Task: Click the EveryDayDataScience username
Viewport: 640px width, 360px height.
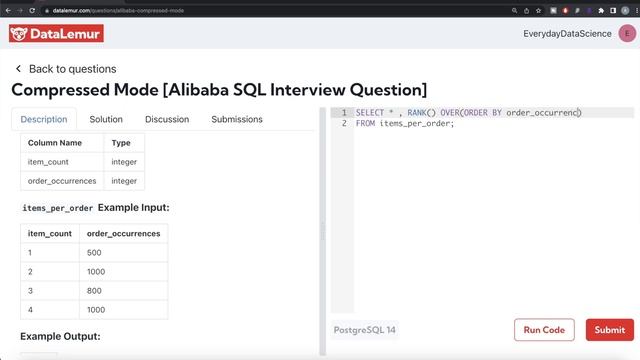Action: pos(567,33)
